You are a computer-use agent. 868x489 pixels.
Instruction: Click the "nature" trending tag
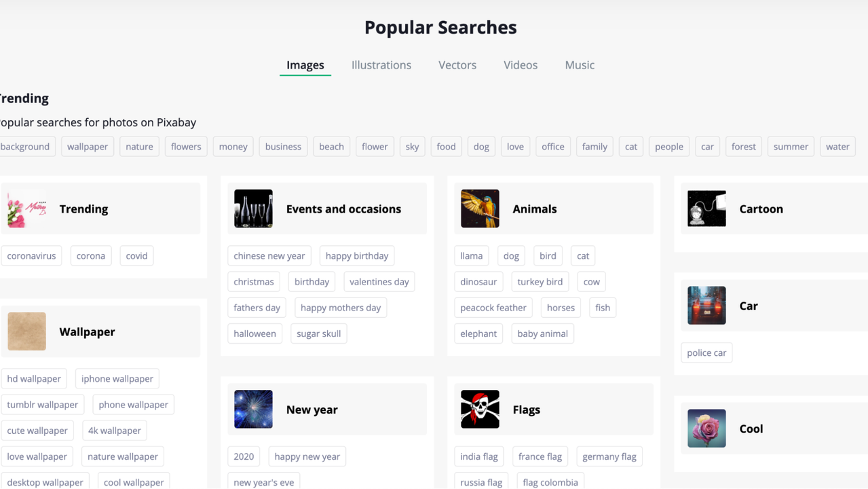pos(139,147)
